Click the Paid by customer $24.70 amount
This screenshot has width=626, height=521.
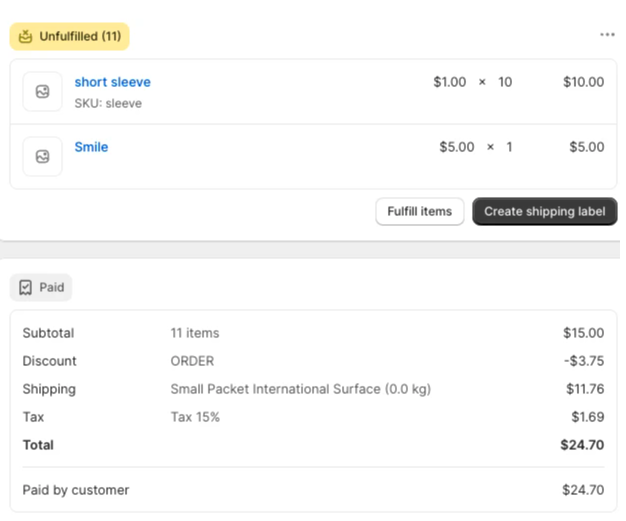coord(583,490)
